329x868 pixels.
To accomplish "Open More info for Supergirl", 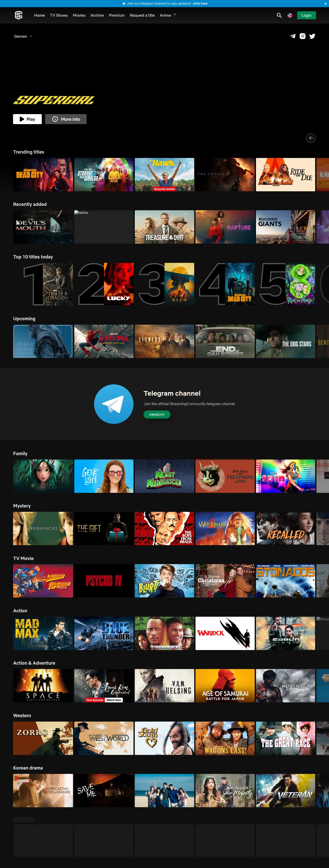I will click(66, 119).
